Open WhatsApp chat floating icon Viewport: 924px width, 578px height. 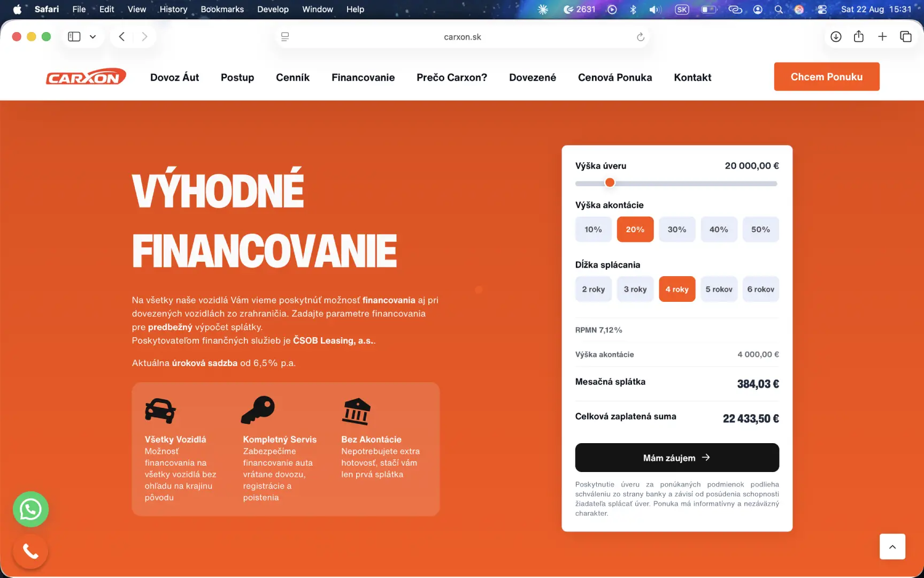[x=30, y=509]
